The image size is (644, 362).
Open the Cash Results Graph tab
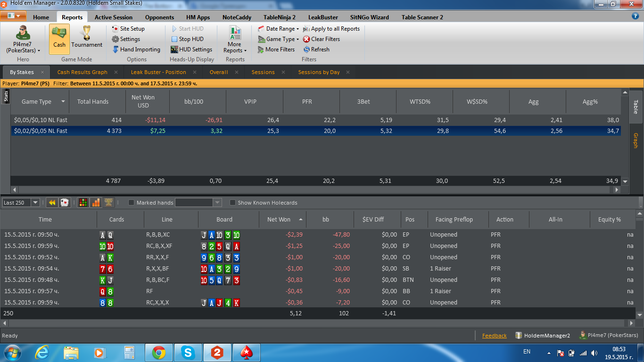point(83,72)
